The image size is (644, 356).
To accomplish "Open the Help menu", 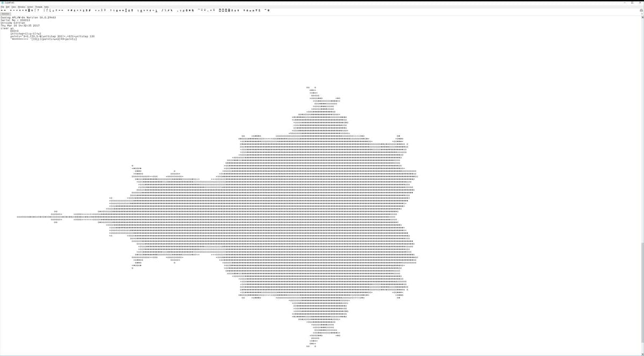I will (x=46, y=6).
